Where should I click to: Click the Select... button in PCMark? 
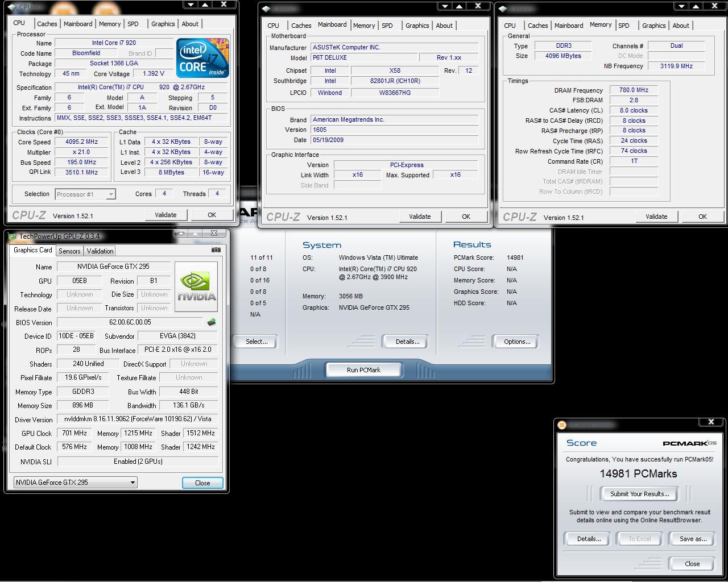tap(257, 342)
